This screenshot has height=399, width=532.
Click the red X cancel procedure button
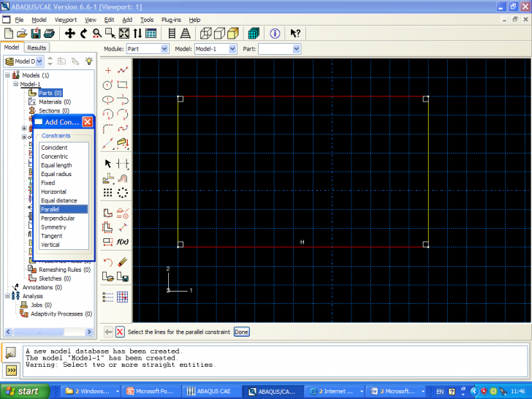coord(120,332)
